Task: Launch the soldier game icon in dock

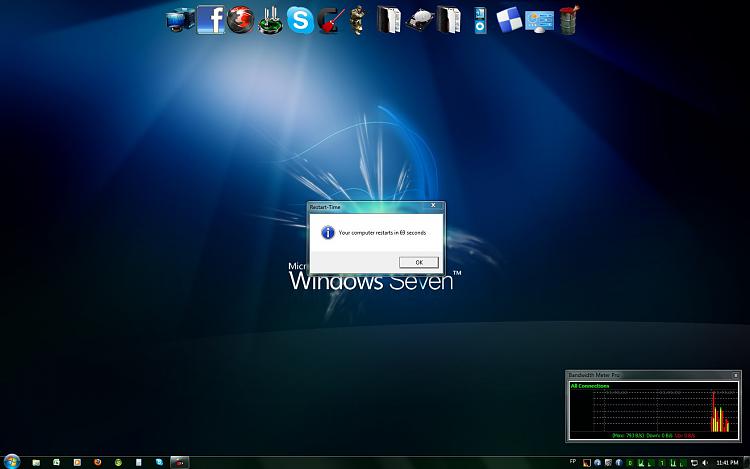Action: tap(357, 21)
